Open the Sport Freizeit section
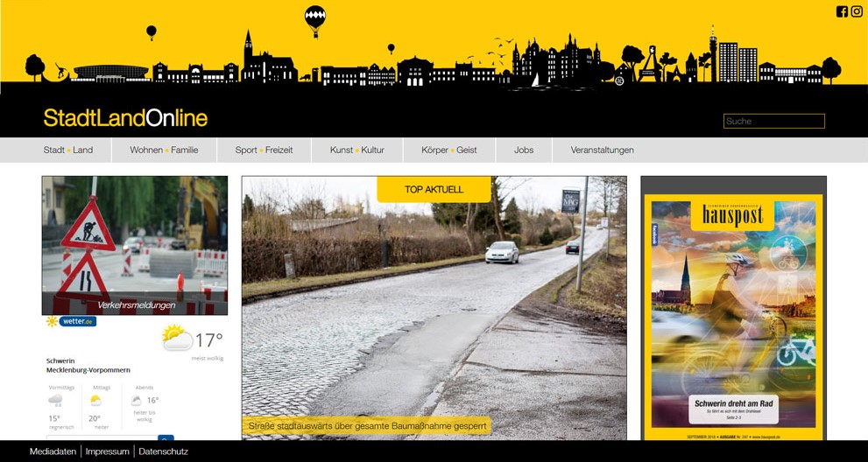868x462 pixels. point(264,150)
